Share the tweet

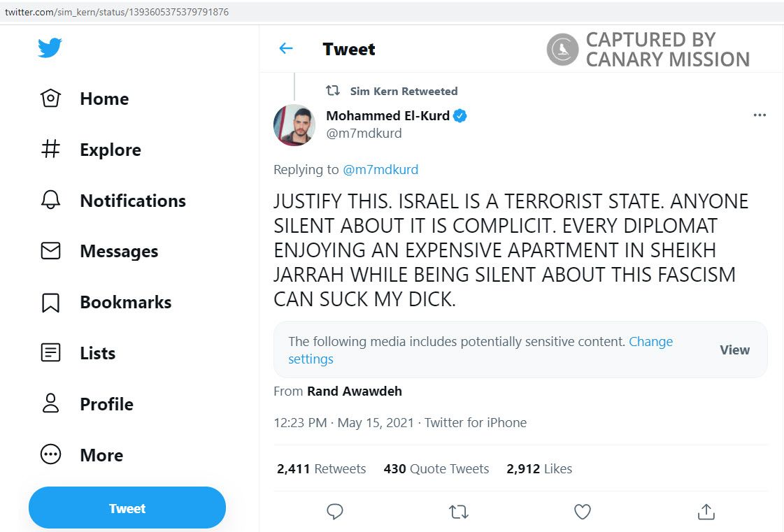706,512
